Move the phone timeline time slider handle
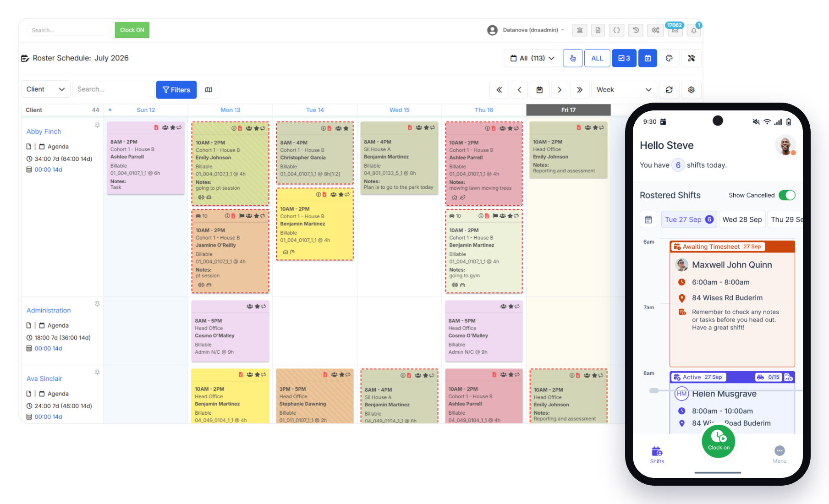This screenshot has height=504, width=829. click(654, 390)
